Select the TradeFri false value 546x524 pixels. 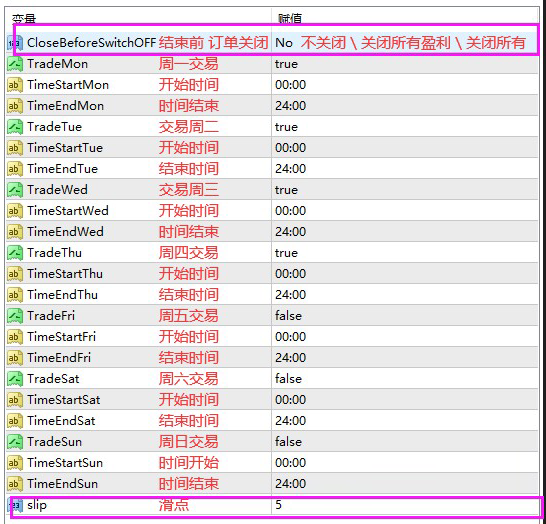(288, 316)
